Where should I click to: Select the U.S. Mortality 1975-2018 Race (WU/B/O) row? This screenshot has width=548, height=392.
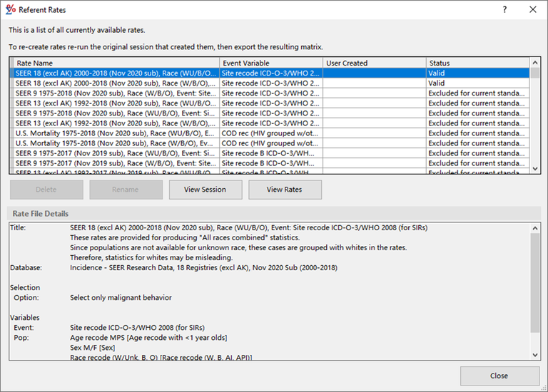coord(114,133)
